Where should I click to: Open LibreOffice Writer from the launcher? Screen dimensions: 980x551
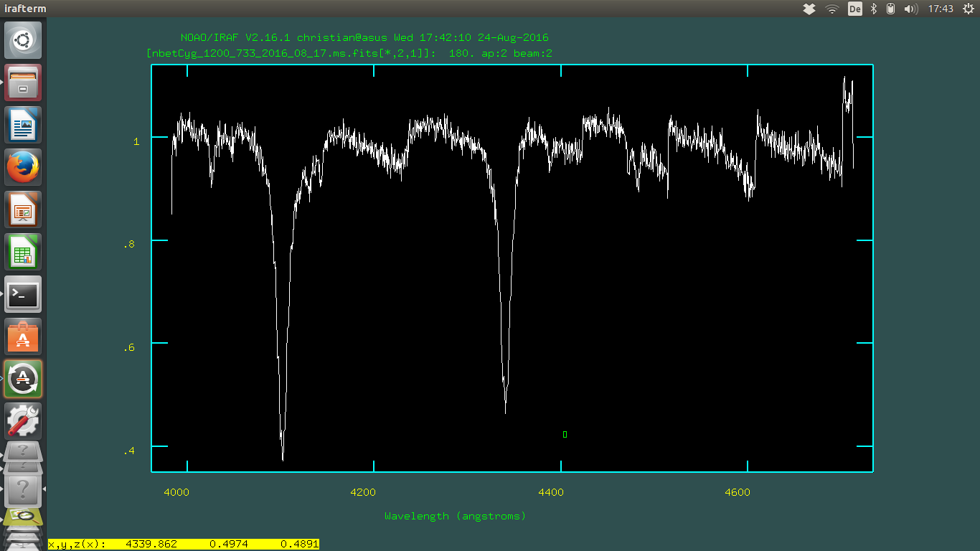pyautogui.click(x=23, y=125)
